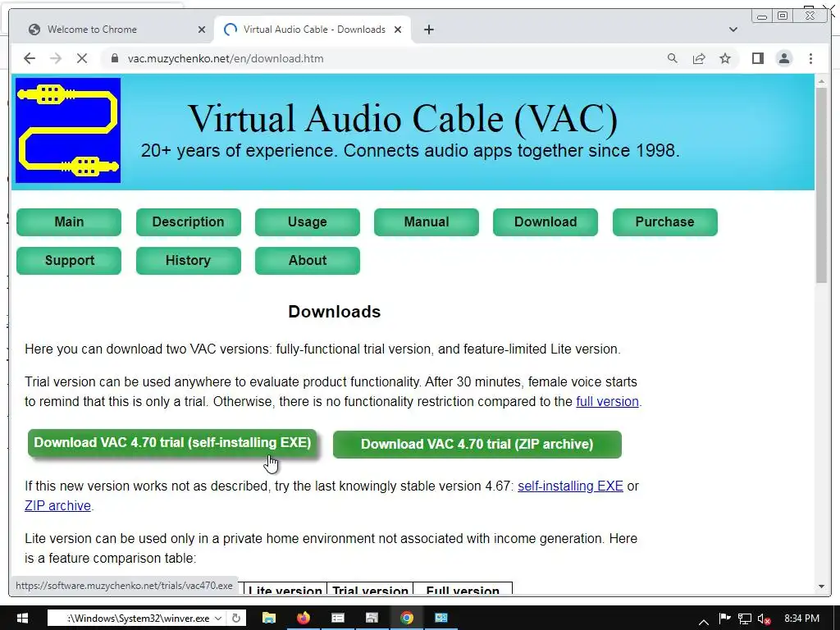840x630 pixels.
Task: Click the padlock site info icon
Action: (x=115, y=58)
